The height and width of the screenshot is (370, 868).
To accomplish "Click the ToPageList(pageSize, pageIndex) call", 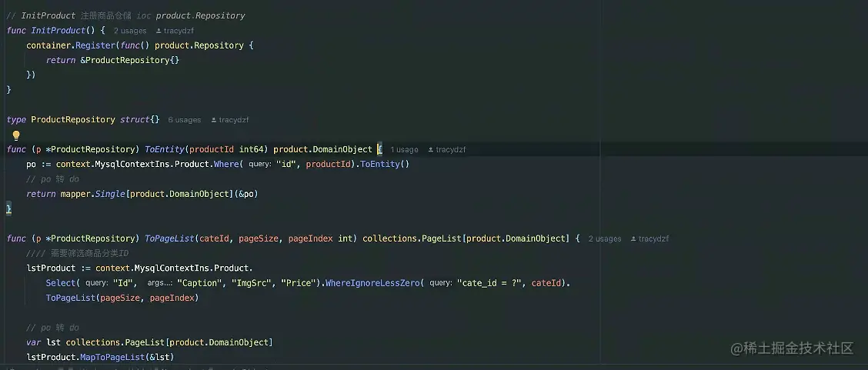I will [x=122, y=298].
